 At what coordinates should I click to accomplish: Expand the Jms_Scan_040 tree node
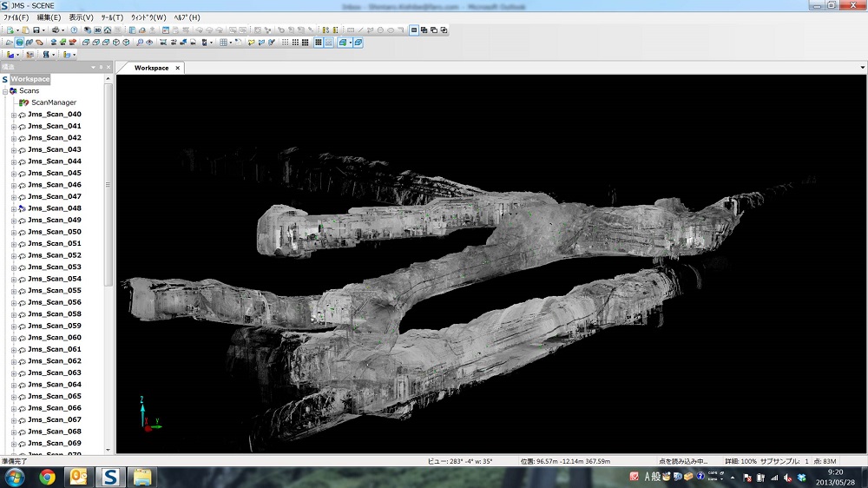[x=13, y=115]
